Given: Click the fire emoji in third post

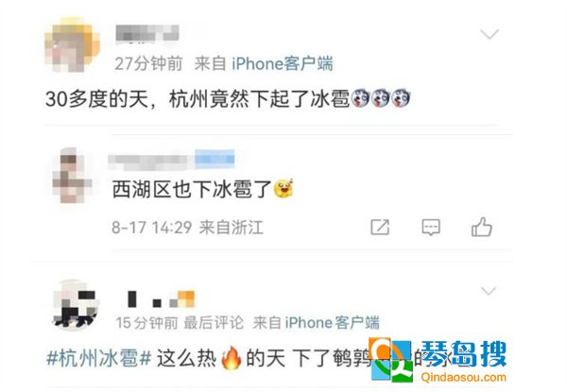Looking at the screenshot, I should click(x=232, y=358).
